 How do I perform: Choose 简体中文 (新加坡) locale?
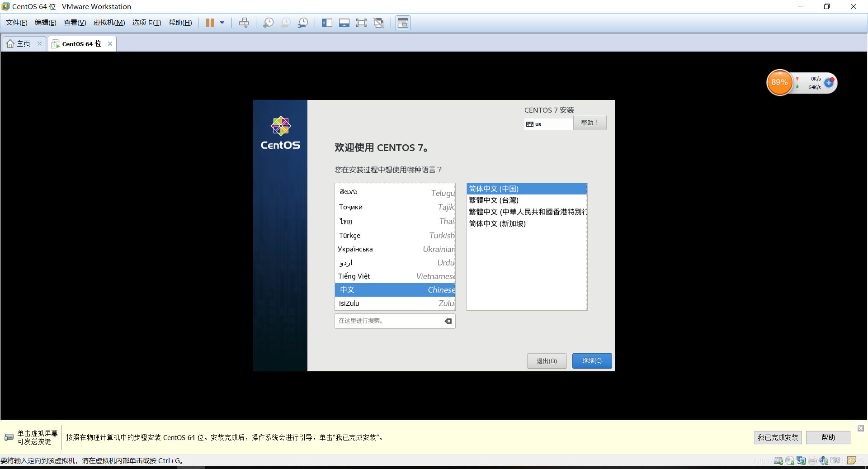tap(527, 223)
